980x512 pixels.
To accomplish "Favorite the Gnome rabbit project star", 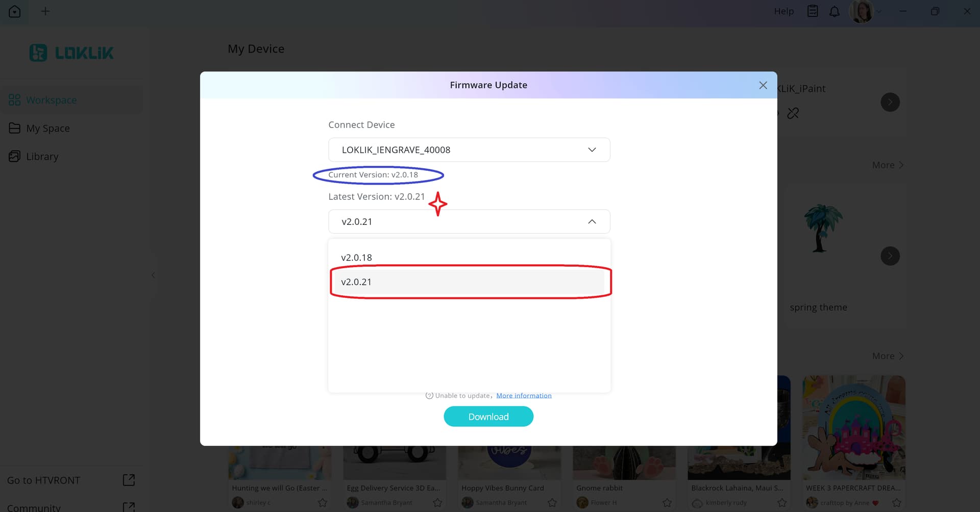I will tap(667, 503).
